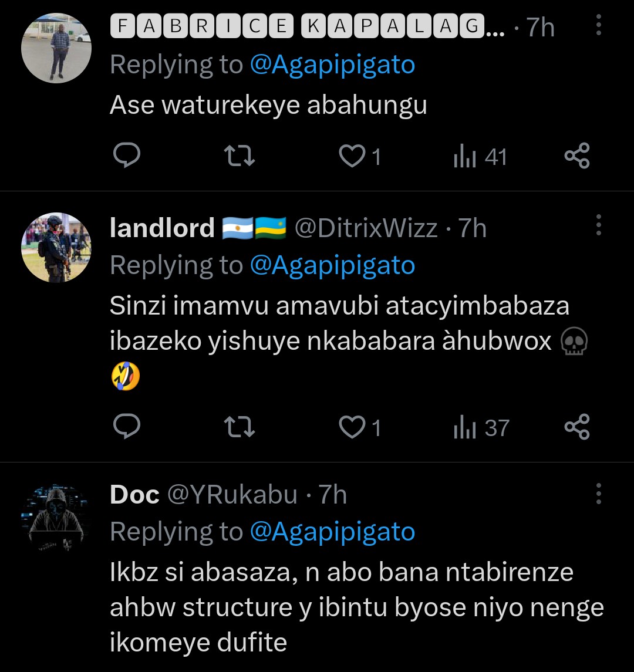Open @Agapipigato link in Fabrice's reply
Viewport: 634px width, 672px height.
coord(332,65)
